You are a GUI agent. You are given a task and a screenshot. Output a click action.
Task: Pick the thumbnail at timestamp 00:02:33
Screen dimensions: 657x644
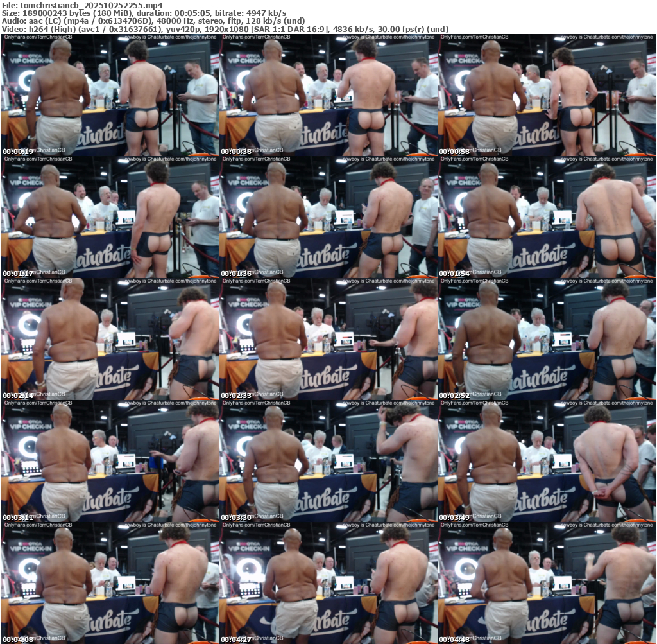[328, 339]
